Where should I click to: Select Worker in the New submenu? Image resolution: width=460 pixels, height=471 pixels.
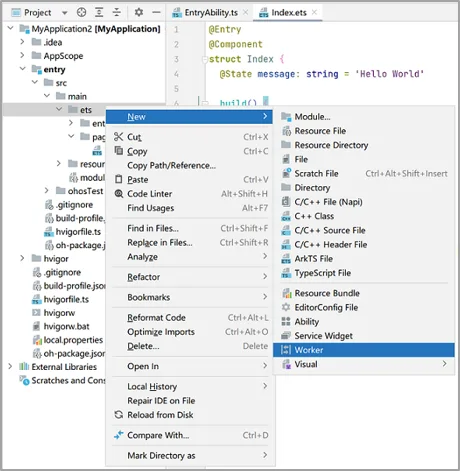pos(364,350)
